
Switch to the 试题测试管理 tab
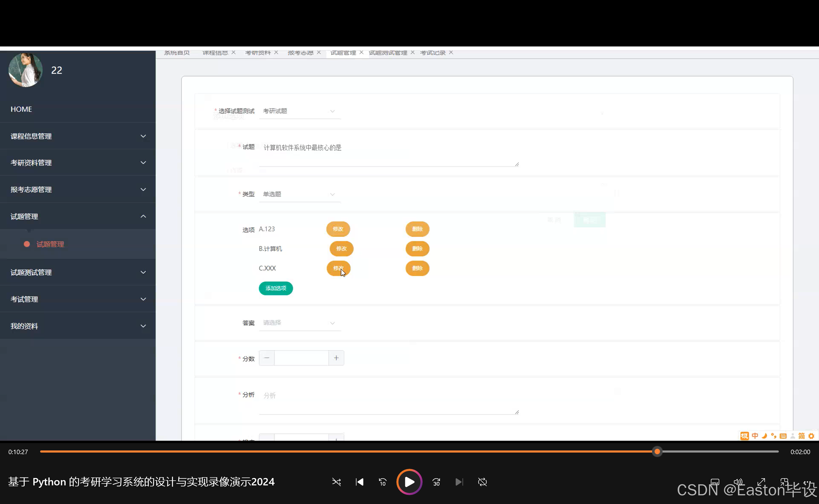pyautogui.click(x=388, y=53)
